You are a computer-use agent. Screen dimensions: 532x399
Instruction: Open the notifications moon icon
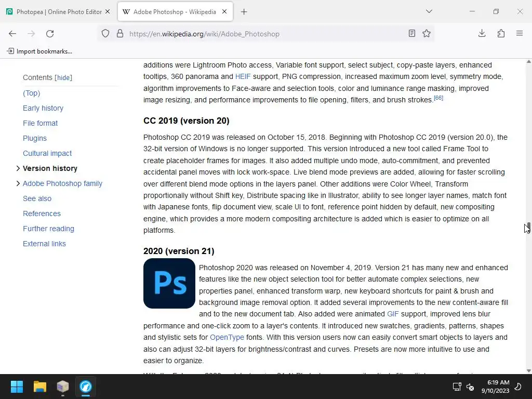coord(518,387)
